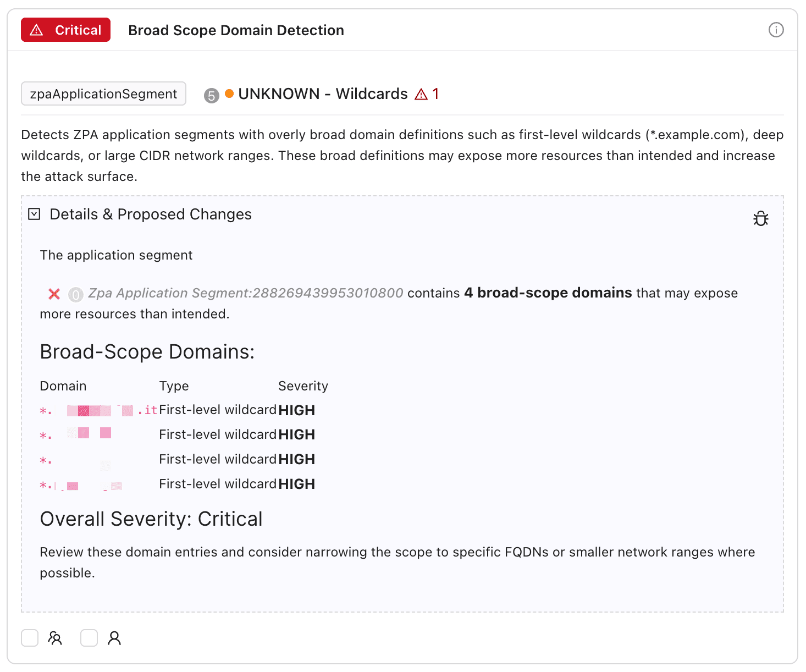Click the Details & Proposed Changes heading
This screenshot has width=806, height=672.
[x=151, y=214]
